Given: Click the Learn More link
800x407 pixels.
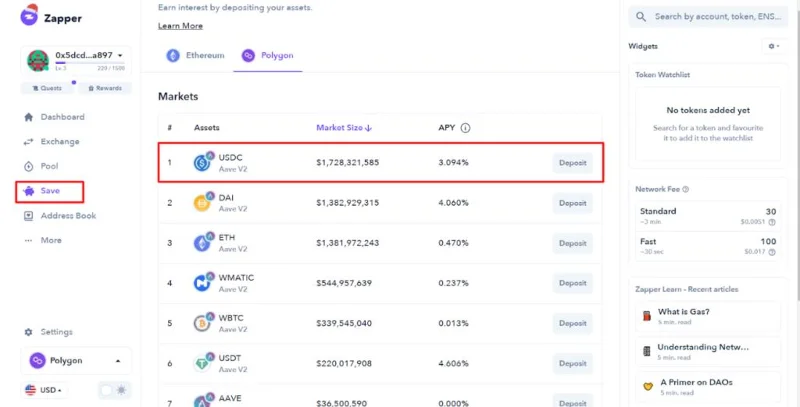Looking at the screenshot, I should point(180,26).
